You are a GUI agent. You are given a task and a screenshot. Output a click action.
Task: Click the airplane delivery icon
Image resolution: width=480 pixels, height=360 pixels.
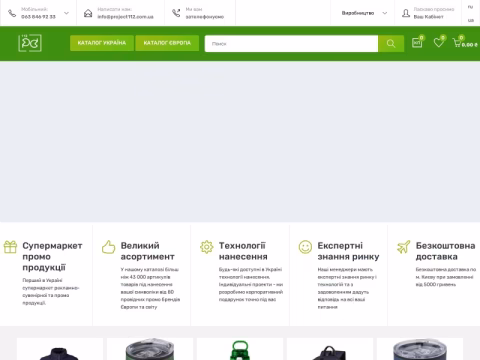pyautogui.click(x=403, y=247)
